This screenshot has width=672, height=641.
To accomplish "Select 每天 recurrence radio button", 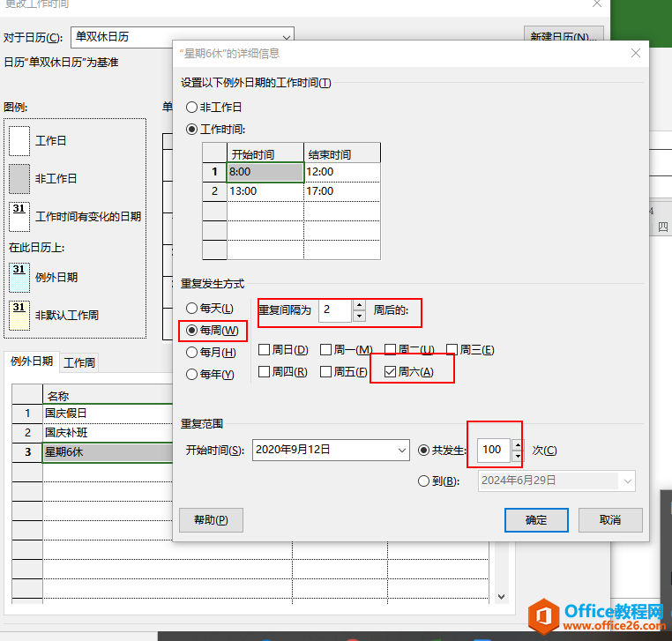I will 192,309.
